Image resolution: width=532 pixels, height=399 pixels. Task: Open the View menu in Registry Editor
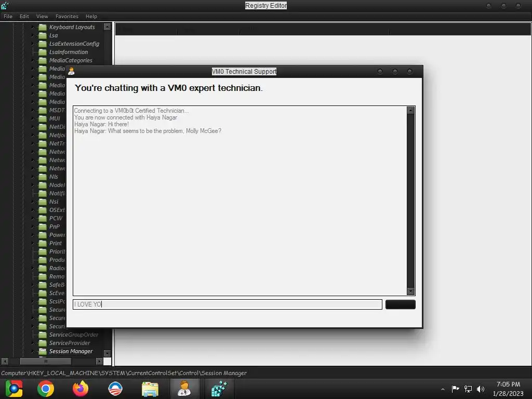click(42, 16)
